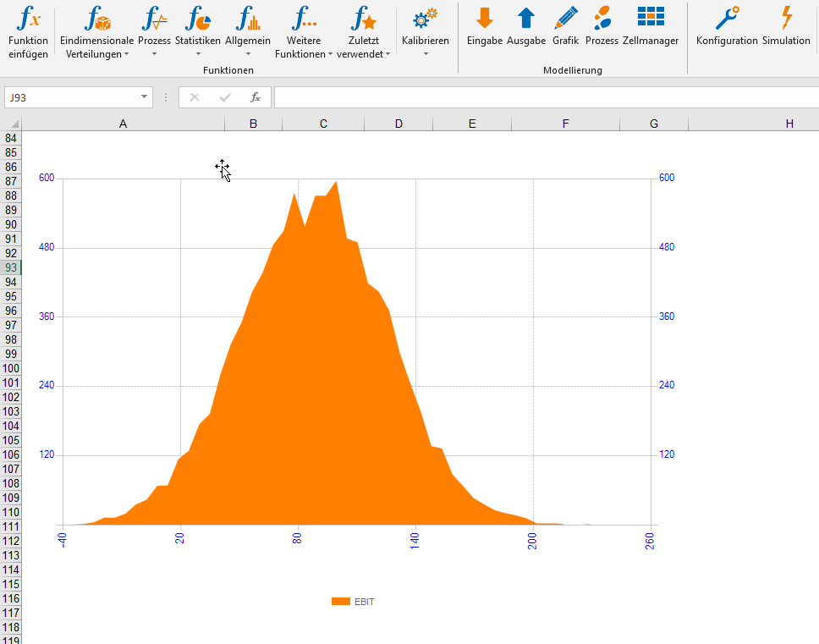
Task: Select row 111 header
Action: [x=10, y=526]
